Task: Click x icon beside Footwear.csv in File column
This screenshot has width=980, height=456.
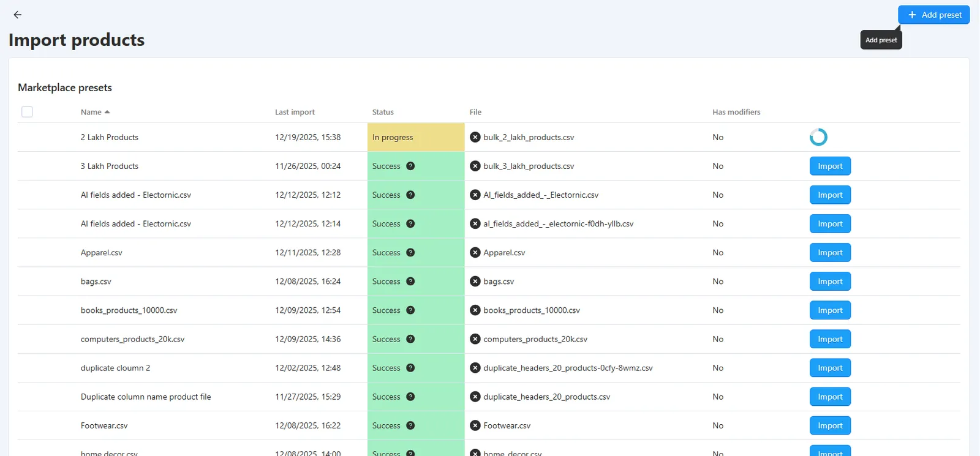Action: tap(475, 425)
